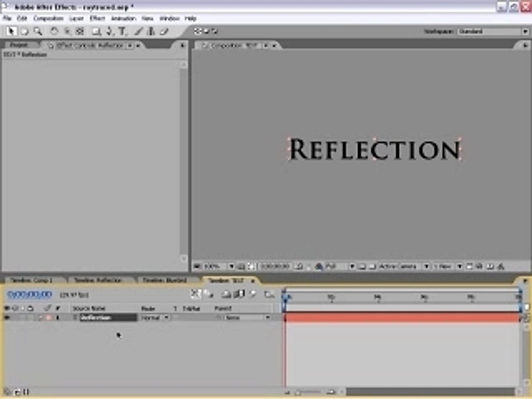Select the Rectangular Mask tool
Viewport: 532px width, 399px height.
click(96, 32)
